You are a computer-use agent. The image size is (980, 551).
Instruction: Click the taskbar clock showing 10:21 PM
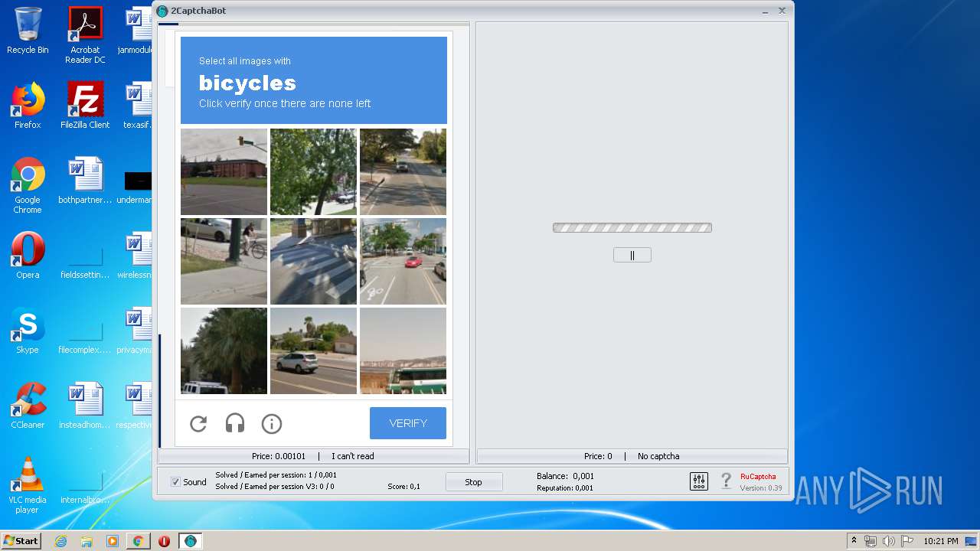(940, 541)
